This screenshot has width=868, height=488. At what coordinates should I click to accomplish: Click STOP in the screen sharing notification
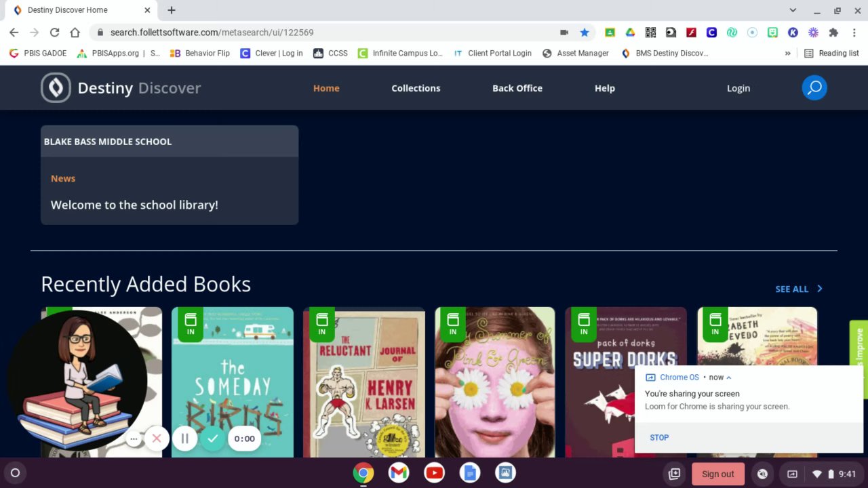click(x=659, y=438)
